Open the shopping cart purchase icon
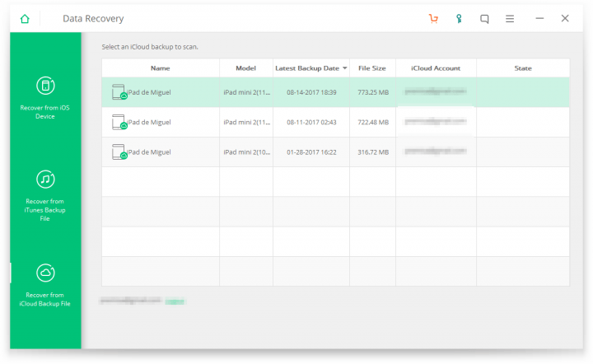This screenshot has width=593, height=364. pos(433,18)
